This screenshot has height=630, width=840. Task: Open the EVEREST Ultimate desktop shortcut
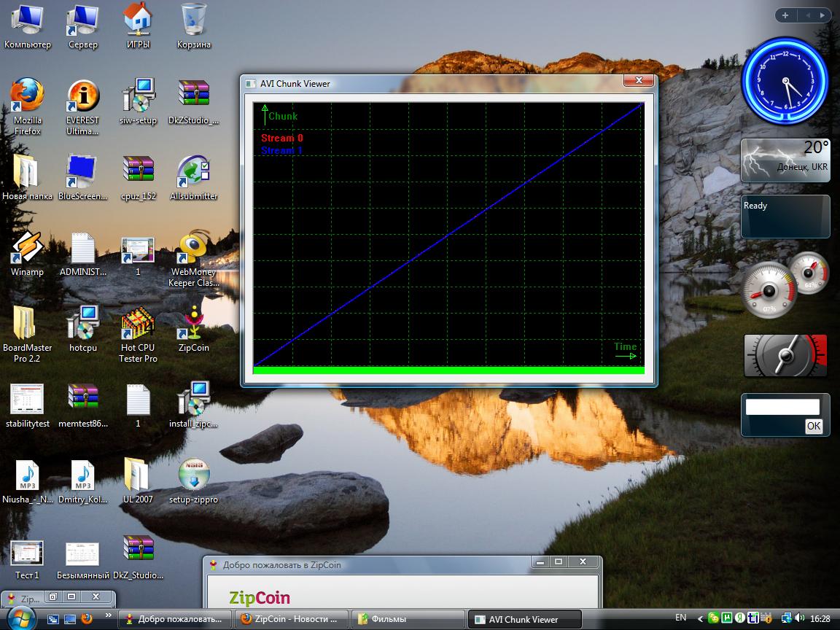coord(82,96)
